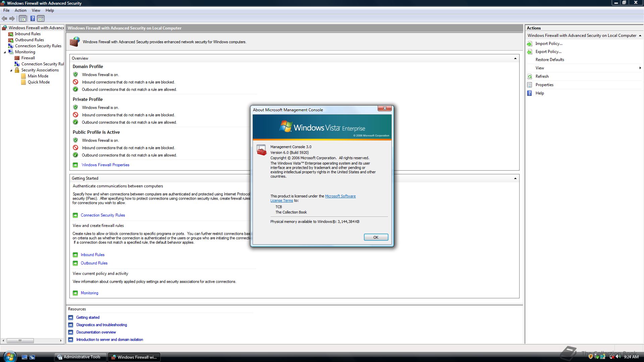This screenshot has height=362, width=644.
Task: Click the Back arrow in the toolbar
Action: click(x=4, y=18)
